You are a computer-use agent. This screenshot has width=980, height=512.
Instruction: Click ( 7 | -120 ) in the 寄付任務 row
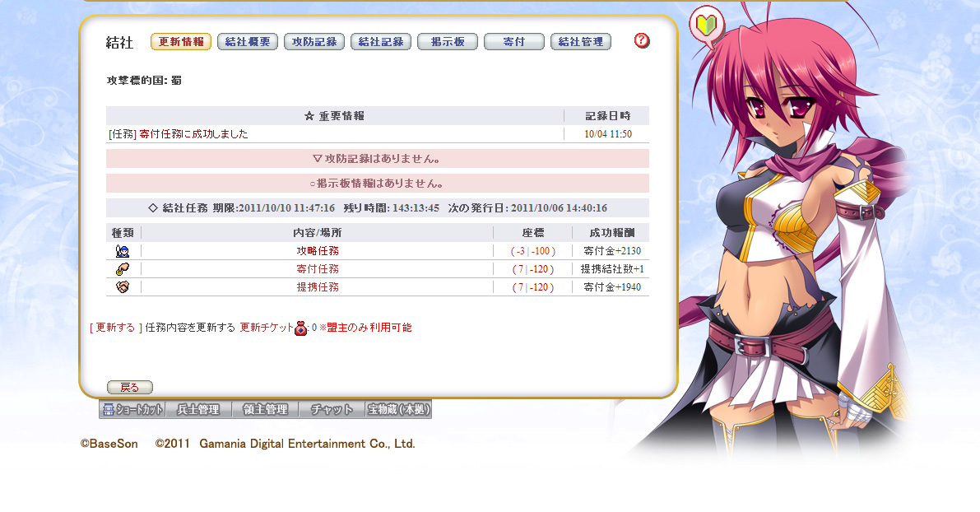tap(533, 269)
